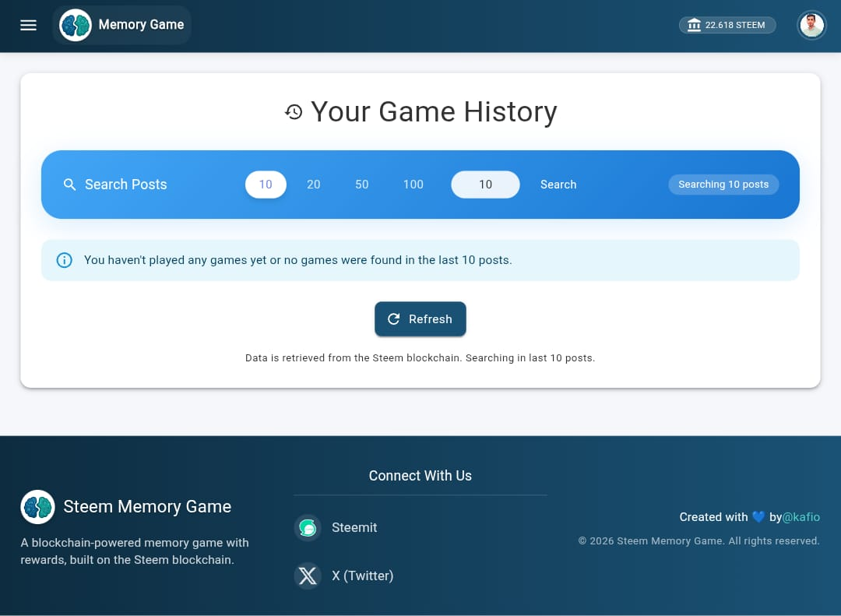Click the blockchain-powered memory game description
The image size is (841, 616).
pos(135,551)
